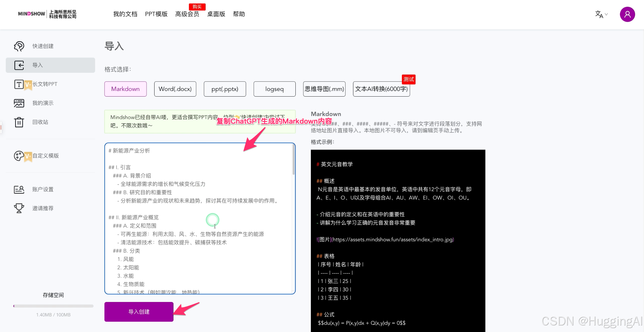Choose the ppt(.pptx) format option
Viewport: 644px width, 332px height.
pos(225,89)
